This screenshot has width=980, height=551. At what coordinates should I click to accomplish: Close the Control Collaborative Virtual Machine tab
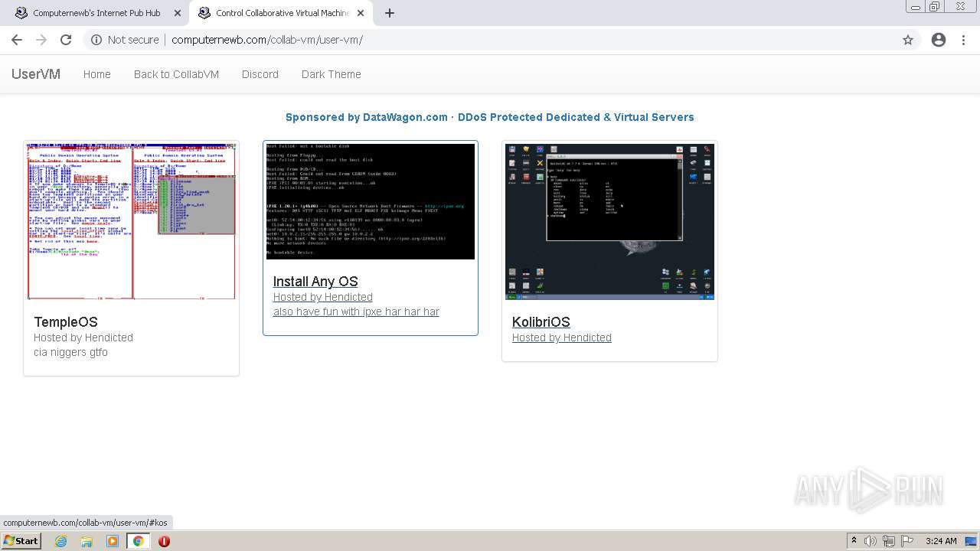click(x=361, y=13)
